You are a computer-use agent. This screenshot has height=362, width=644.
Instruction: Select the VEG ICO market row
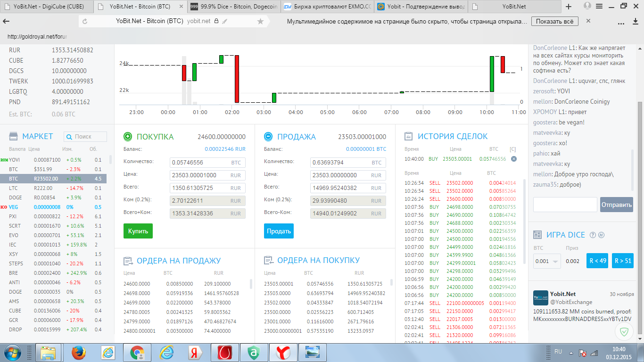pyautogui.click(x=53, y=207)
